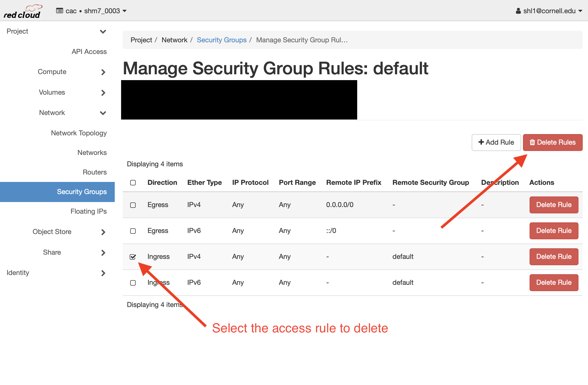Click the Security Groups breadcrumb link

pyautogui.click(x=222, y=40)
